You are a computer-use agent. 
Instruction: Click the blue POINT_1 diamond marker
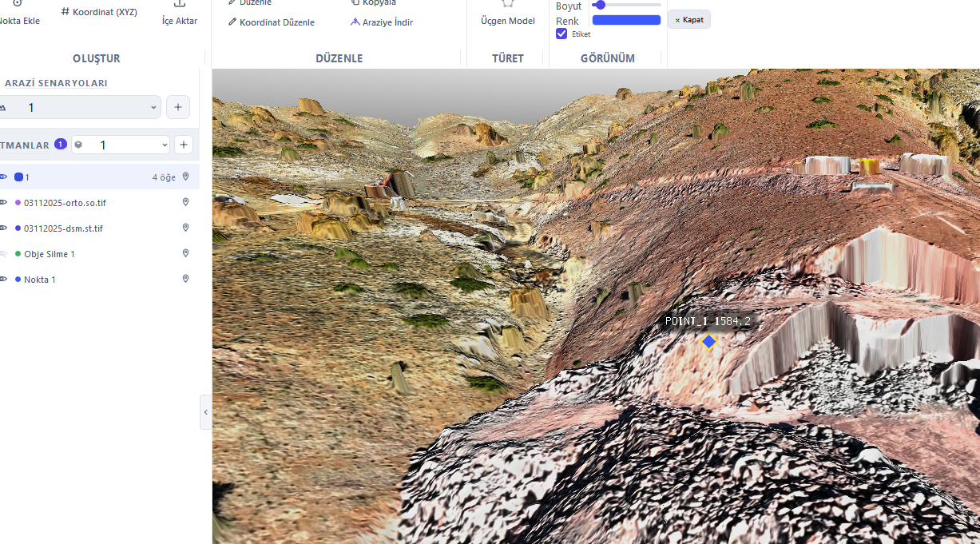pyautogui.click(x=708, y=342)
